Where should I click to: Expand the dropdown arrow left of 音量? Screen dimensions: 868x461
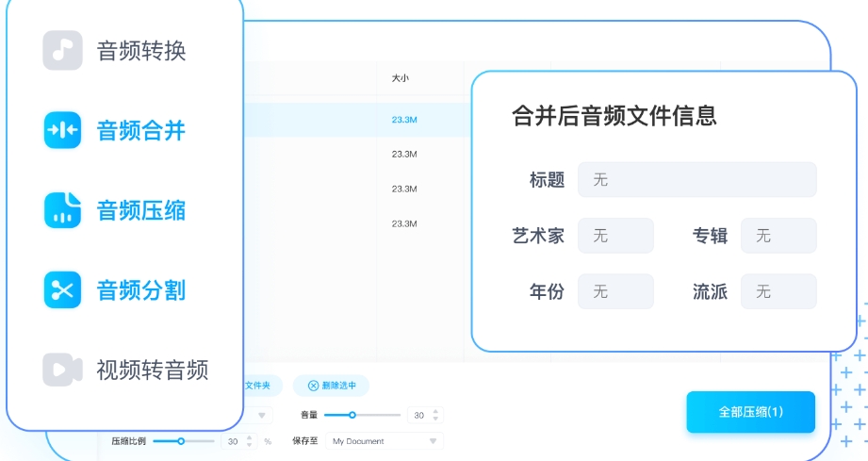[x=262, y=415]
